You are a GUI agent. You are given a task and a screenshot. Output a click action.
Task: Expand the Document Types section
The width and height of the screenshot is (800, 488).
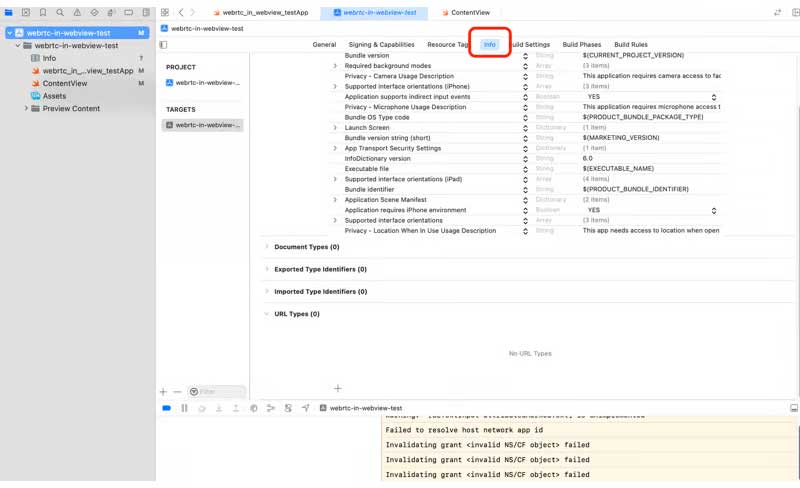(x=266, y=247)
